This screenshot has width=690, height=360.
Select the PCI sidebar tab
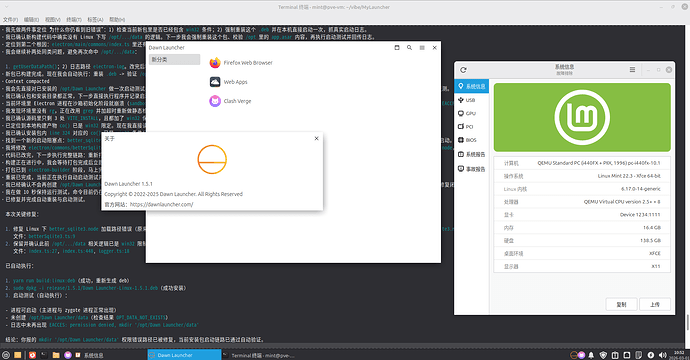[471, 126]
